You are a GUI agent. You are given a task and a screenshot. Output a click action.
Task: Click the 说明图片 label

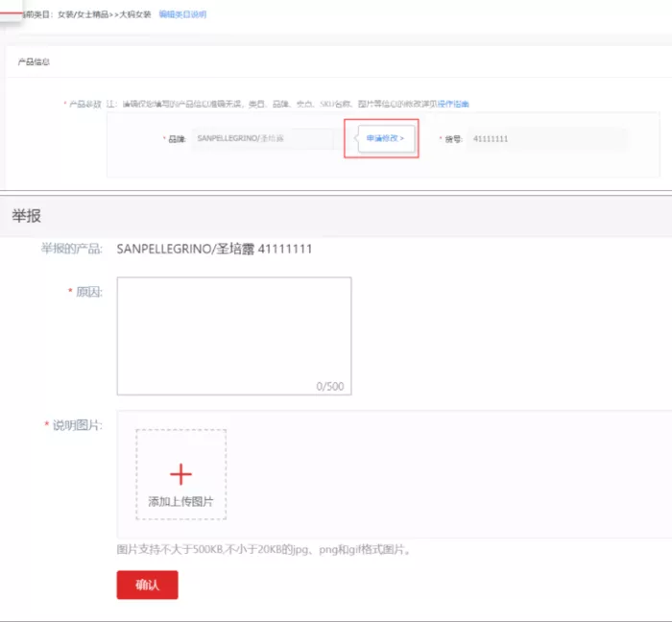click(77, 425)
